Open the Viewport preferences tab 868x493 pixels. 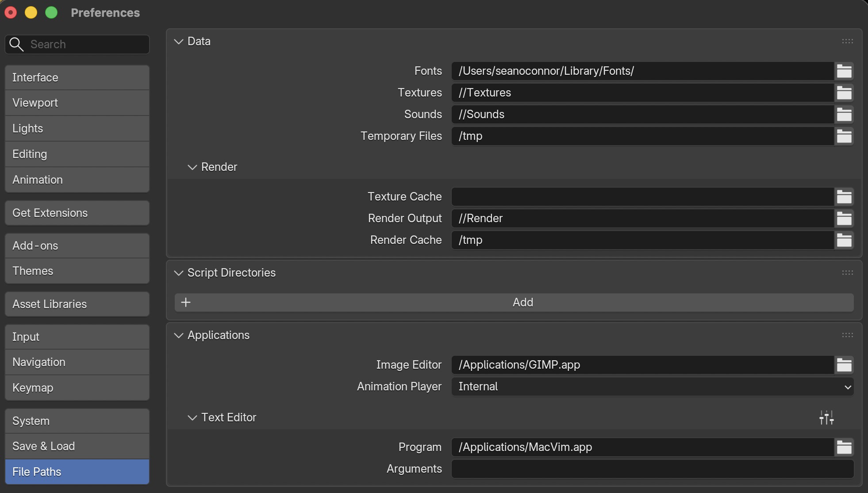tap(77, 103)
